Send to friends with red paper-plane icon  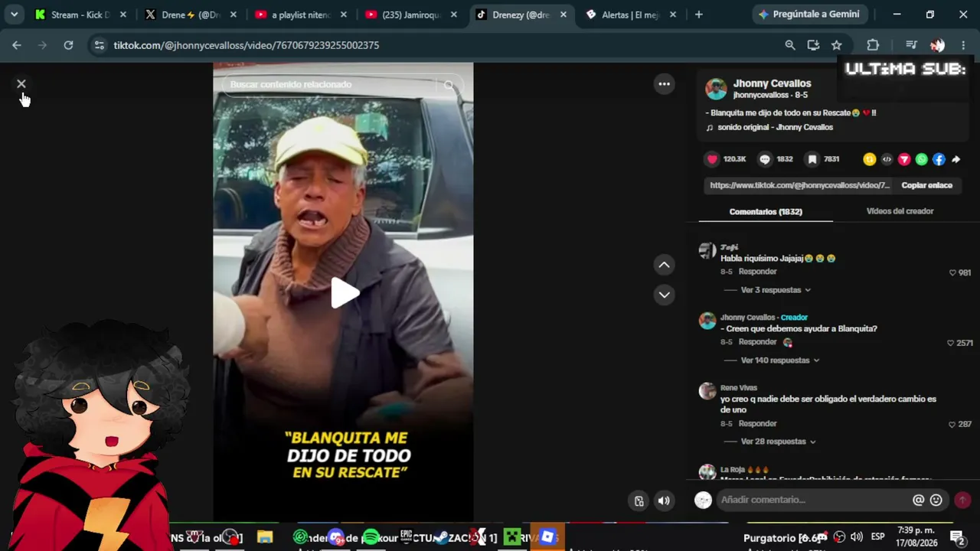tap(904, 159)
